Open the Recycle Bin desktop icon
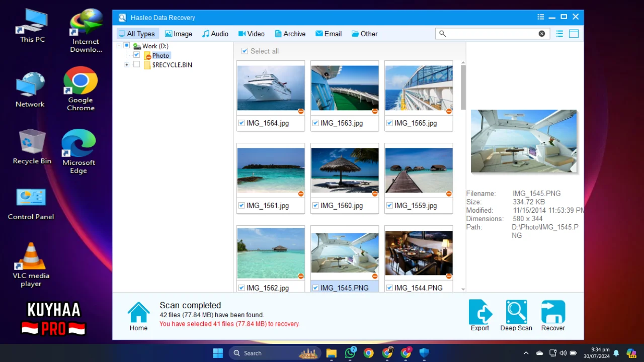 [32, 147]
